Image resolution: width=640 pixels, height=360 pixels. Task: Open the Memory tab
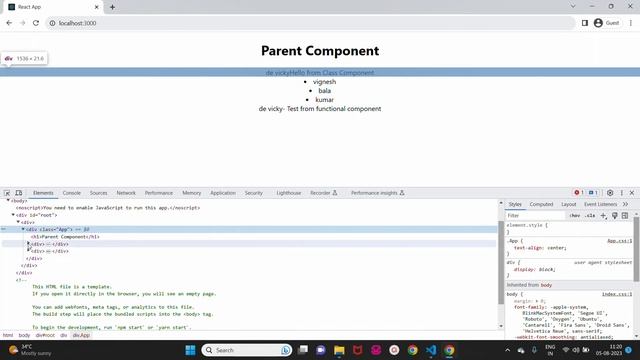[192, 193]
